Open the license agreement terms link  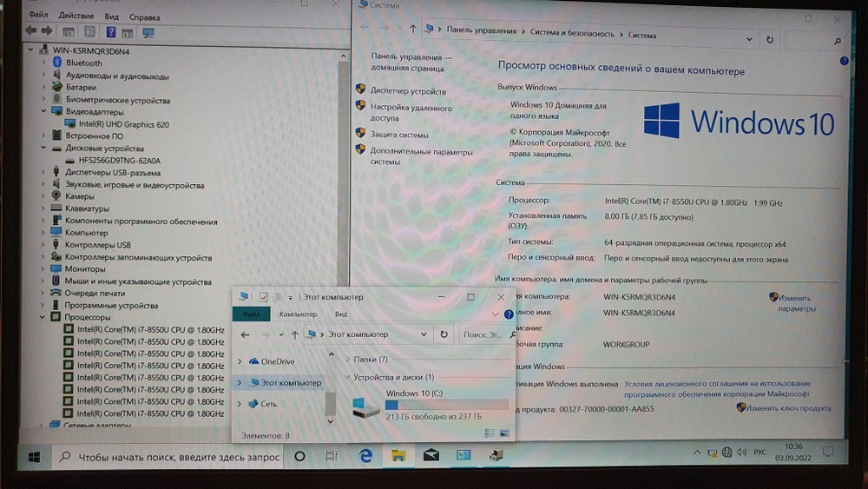pyautogui.click(x=718, y=389)
